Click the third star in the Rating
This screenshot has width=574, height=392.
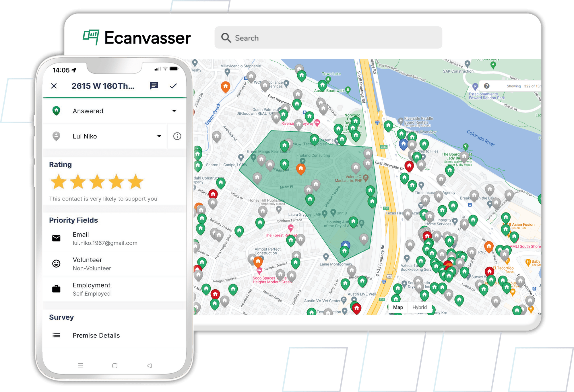97,182
